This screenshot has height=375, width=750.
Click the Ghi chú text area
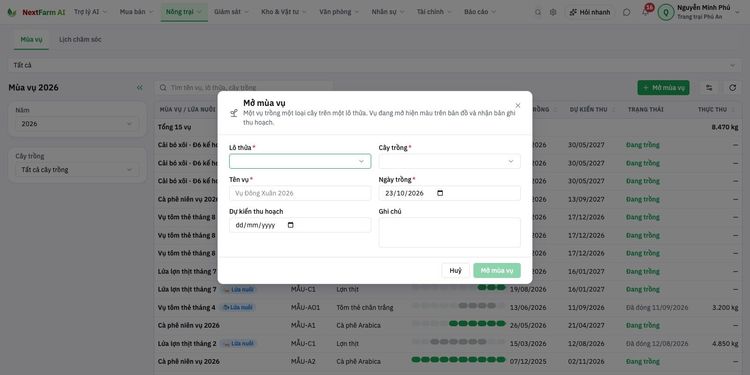point(450,232)
